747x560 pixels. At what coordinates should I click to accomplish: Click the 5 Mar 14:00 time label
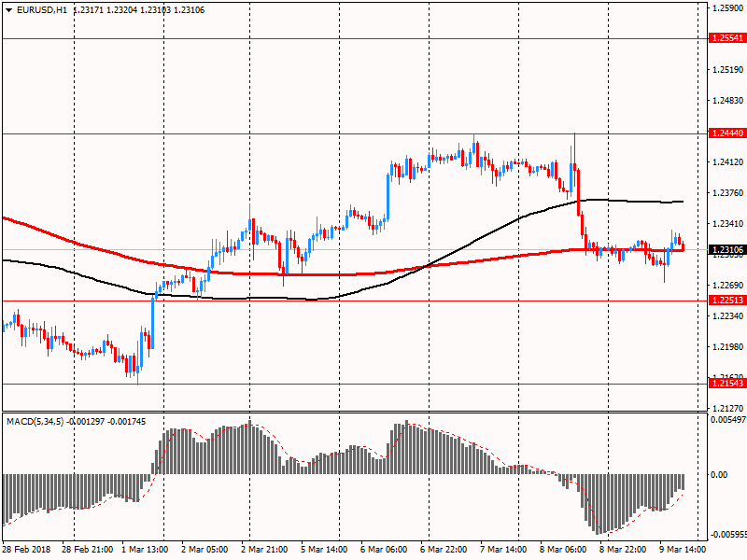click(x=324, y=550)
